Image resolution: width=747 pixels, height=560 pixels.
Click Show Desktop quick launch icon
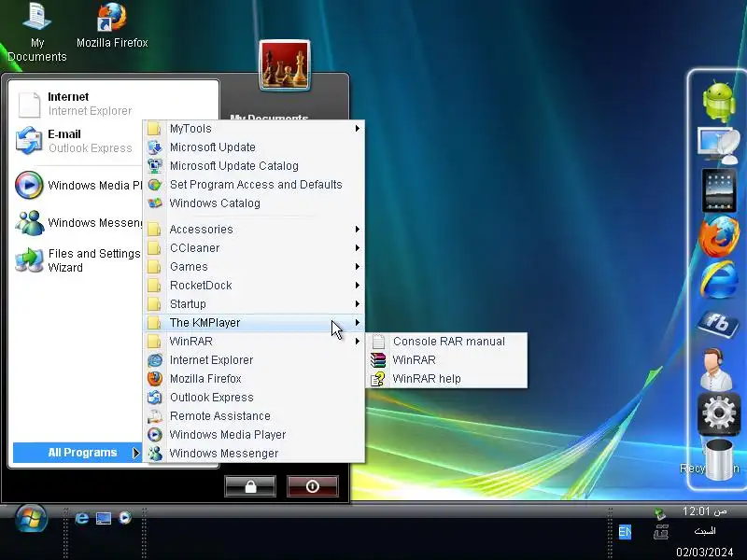pyautogui.click(x=104, y=518)
